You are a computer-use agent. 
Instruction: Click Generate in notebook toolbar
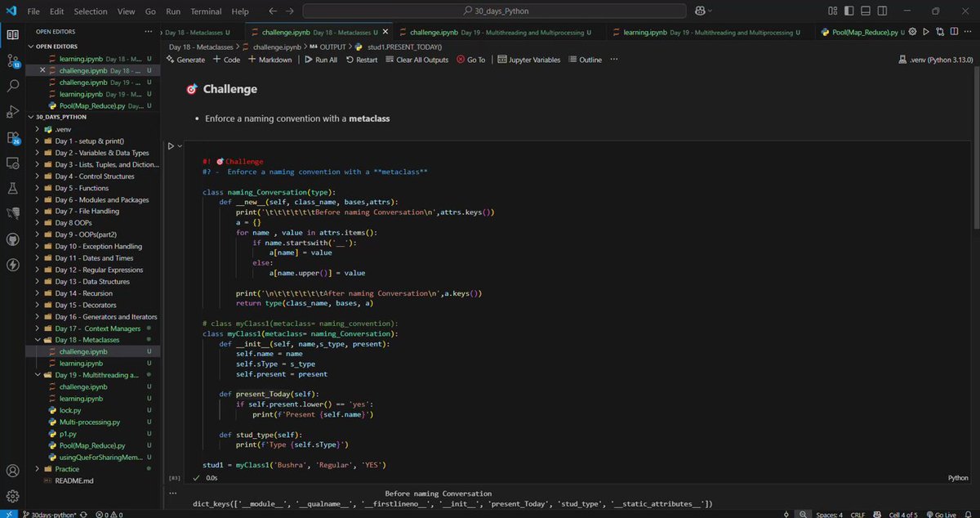pos(185,60)
